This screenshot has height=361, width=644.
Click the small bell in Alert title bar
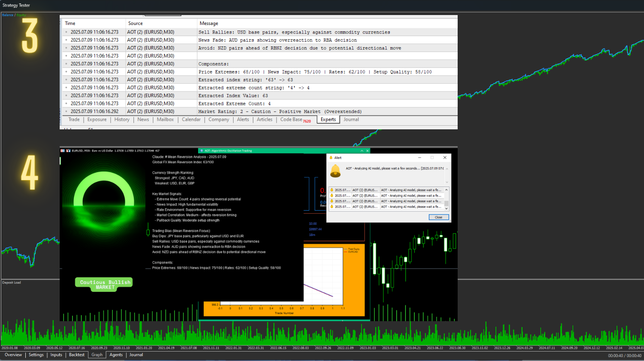pos(331,158)
